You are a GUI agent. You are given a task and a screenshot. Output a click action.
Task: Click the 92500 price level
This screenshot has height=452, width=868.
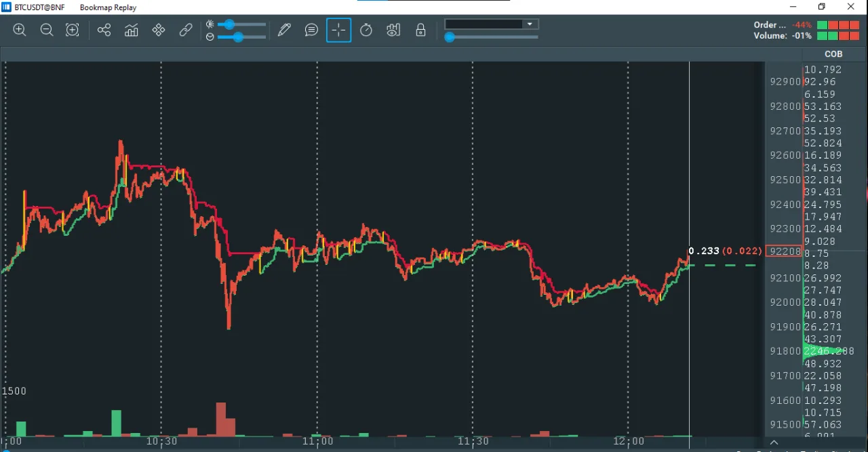click(785, 180)
